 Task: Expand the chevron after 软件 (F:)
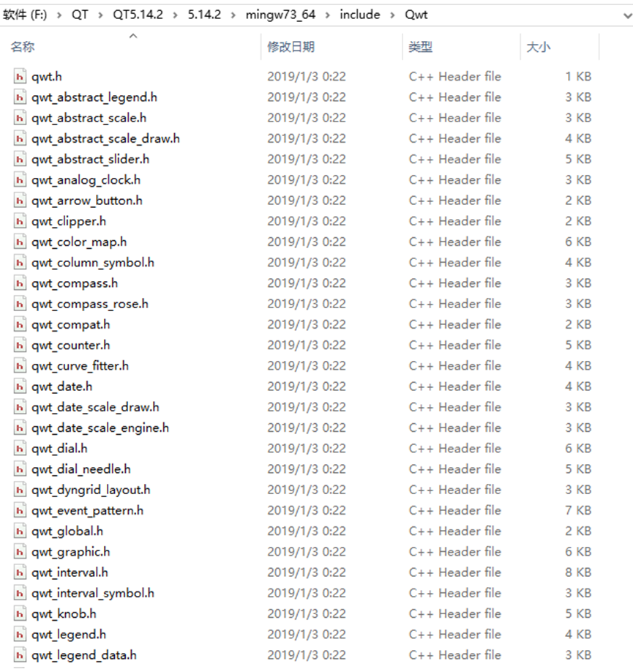[59, 15]
